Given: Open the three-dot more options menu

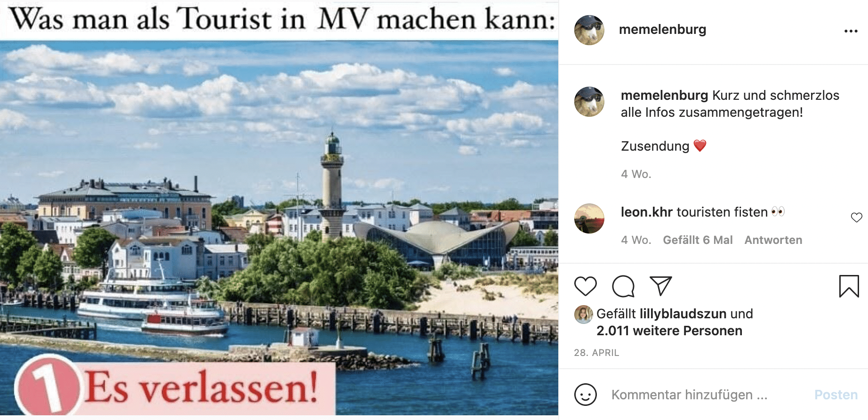Looking at the screenshot, I should pos(851,31).
